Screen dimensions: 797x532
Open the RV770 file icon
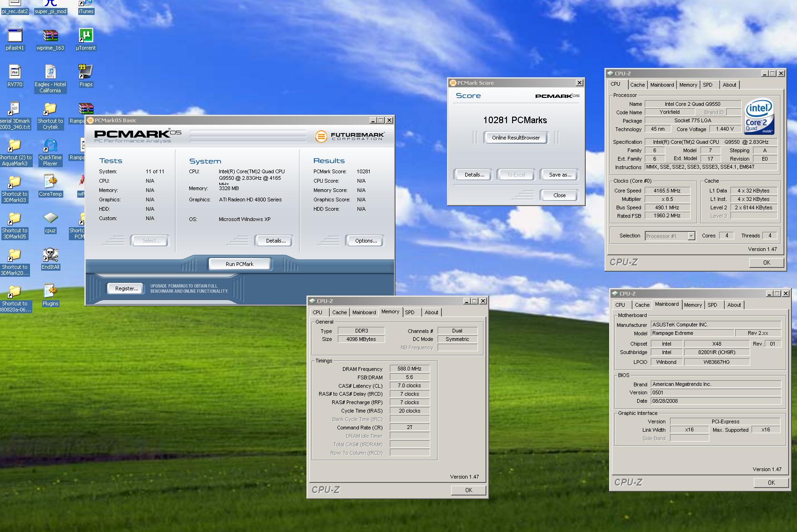[x=15, y=76]
